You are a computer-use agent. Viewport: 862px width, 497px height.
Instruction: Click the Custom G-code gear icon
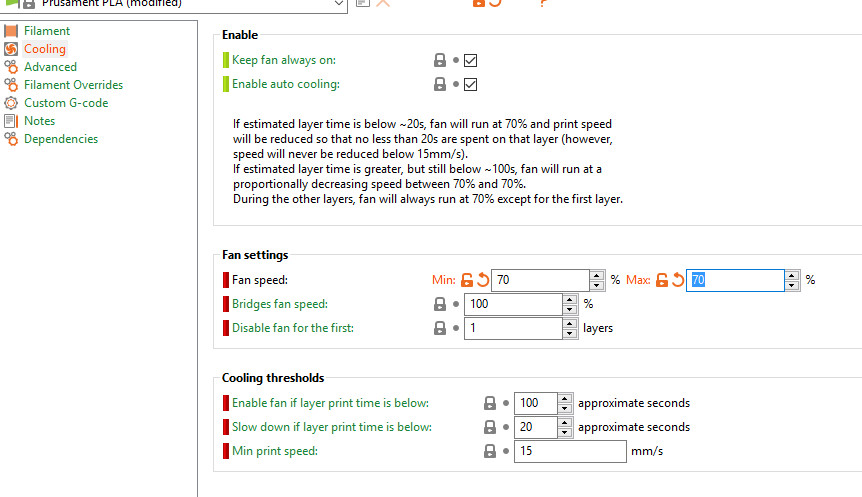pos(11,103)
